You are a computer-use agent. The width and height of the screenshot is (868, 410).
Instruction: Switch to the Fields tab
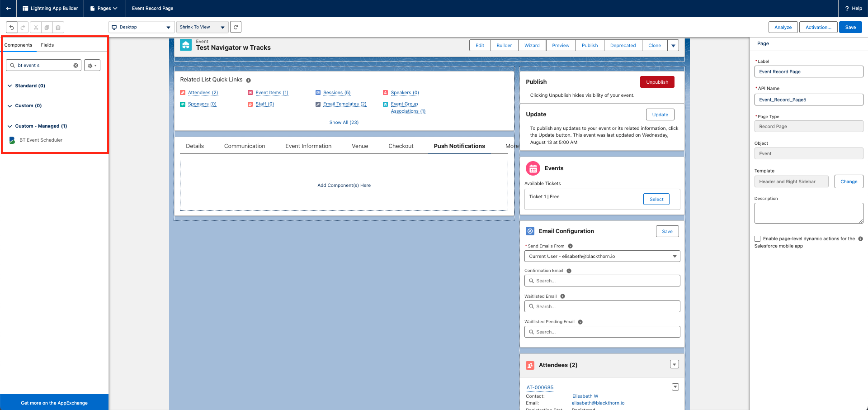point(47,45)
